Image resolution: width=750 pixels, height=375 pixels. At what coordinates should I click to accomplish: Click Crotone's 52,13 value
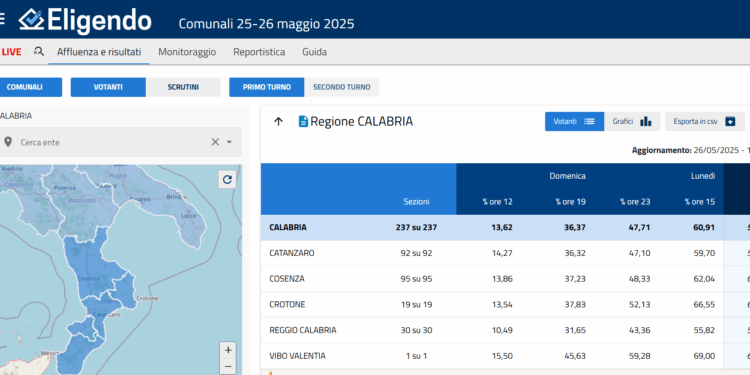point(640,305)
